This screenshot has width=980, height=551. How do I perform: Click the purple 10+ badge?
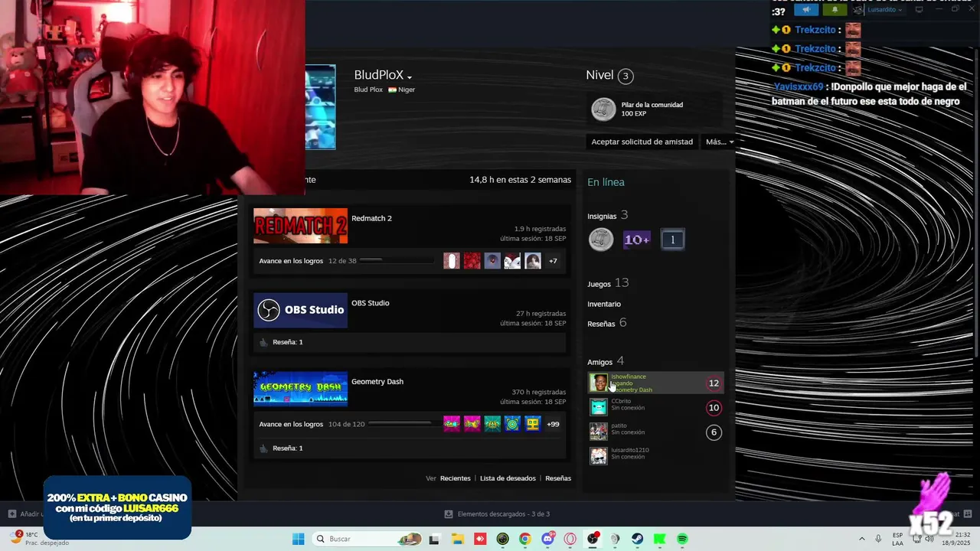click(636, 240)
